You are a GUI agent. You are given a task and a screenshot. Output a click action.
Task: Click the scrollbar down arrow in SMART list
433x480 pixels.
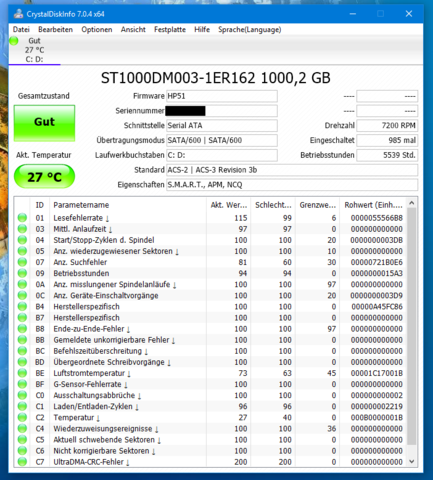[412, 462]
